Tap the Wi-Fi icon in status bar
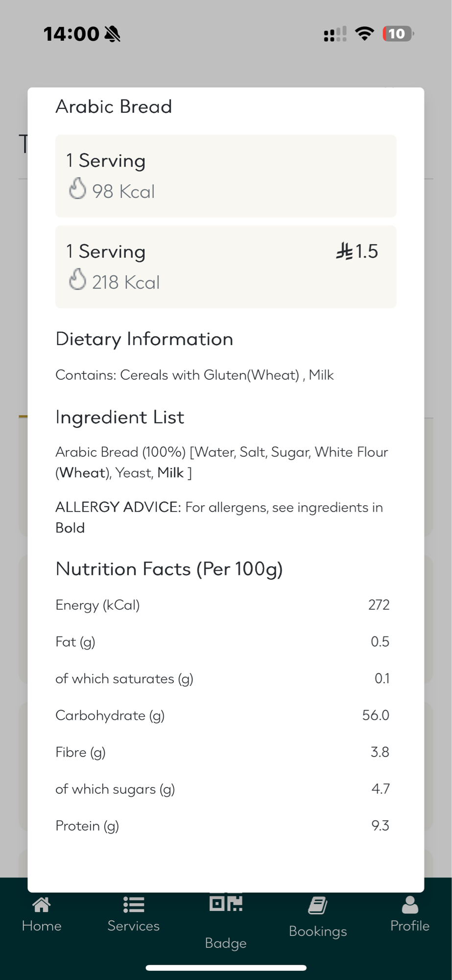The width and height of the screenshot is (452, 980). pos(364,34)
